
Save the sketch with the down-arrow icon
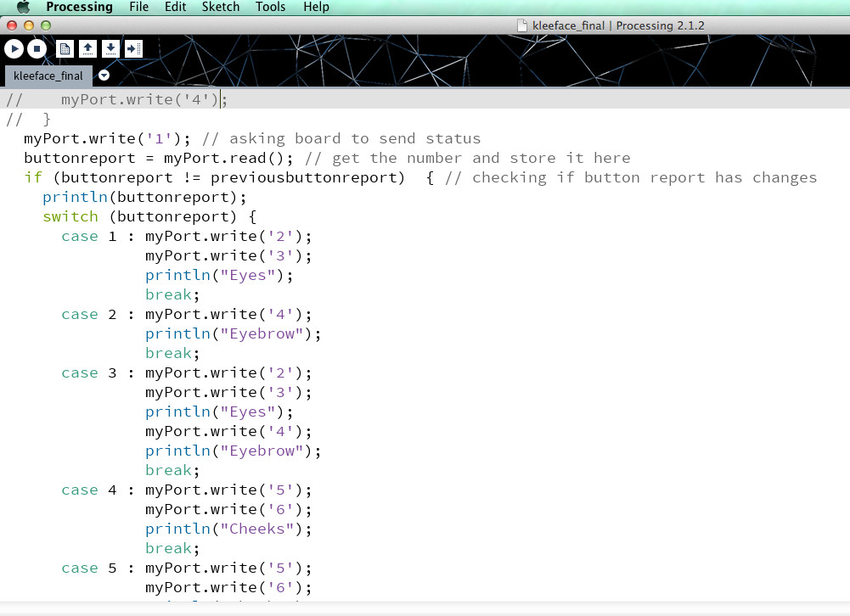pyautogui.click(x=110, y=48)
